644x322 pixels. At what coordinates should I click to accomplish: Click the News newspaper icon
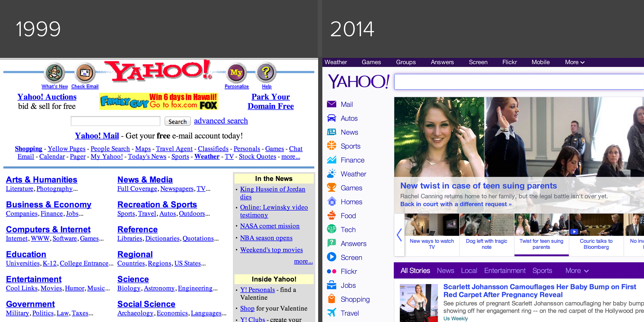point(332,132)
